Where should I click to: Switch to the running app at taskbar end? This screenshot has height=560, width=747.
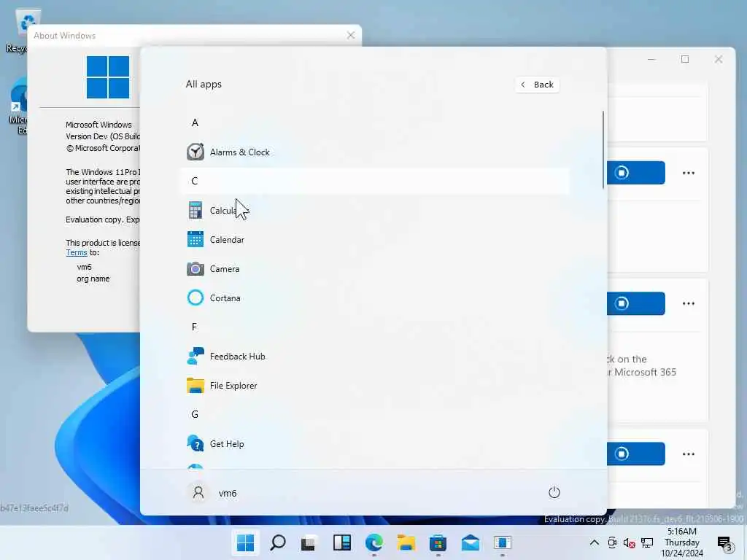(502, 542)
